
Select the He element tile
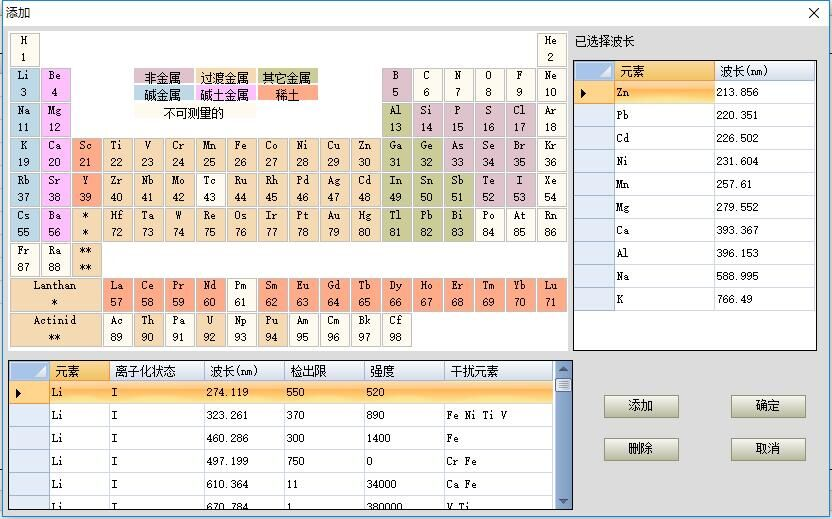click(x=550, y=49)
